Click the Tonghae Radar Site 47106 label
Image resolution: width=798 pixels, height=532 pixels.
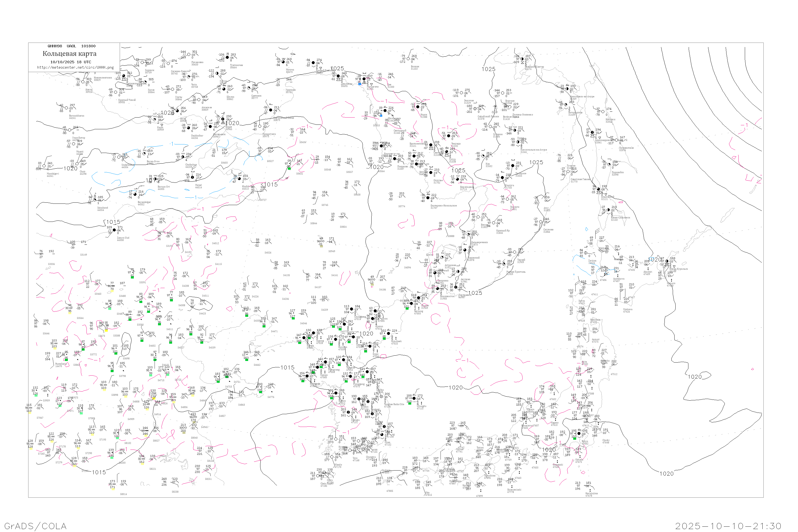pyautogui.click(x=394, y=405)
